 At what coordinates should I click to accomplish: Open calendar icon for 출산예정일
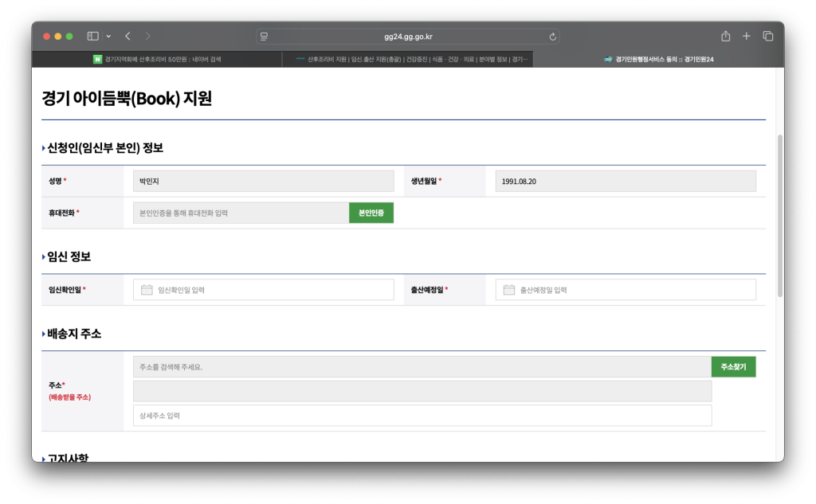(508, 290)
